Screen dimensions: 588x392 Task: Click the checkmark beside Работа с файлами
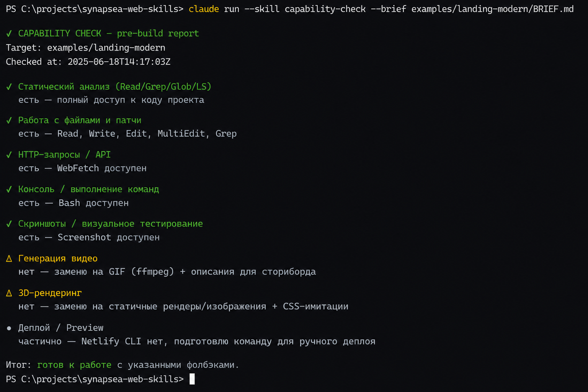(9, 121)
